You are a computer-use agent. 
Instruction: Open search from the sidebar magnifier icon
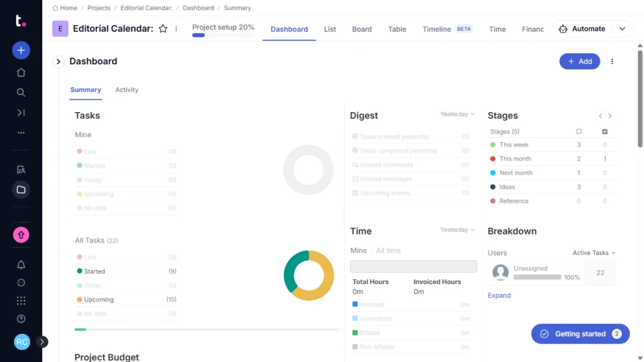point(21,92)
